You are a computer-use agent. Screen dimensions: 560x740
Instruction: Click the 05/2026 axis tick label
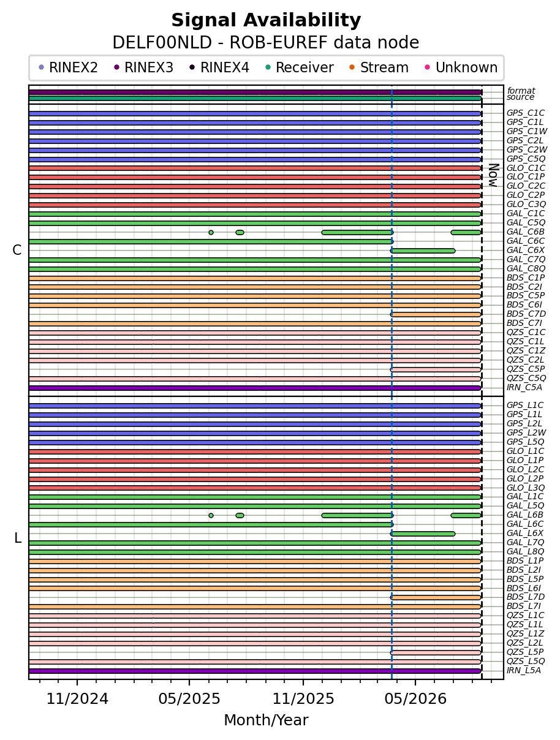coord(415,699)
